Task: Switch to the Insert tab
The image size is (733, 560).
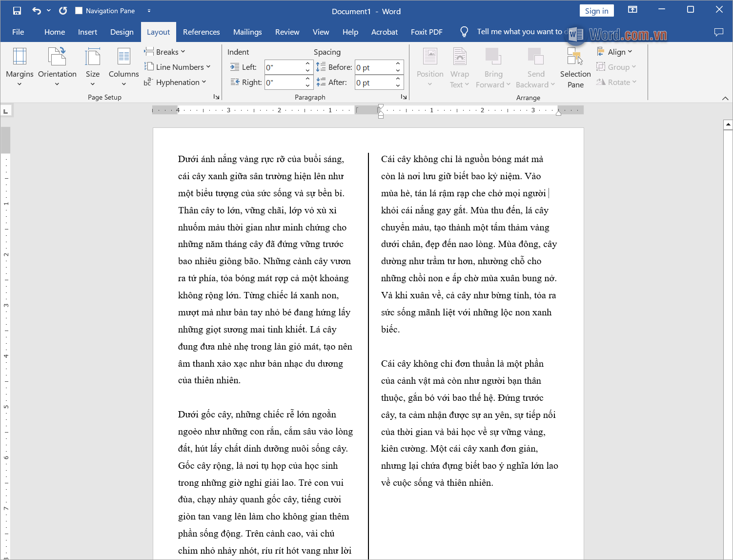Action: 87,32
